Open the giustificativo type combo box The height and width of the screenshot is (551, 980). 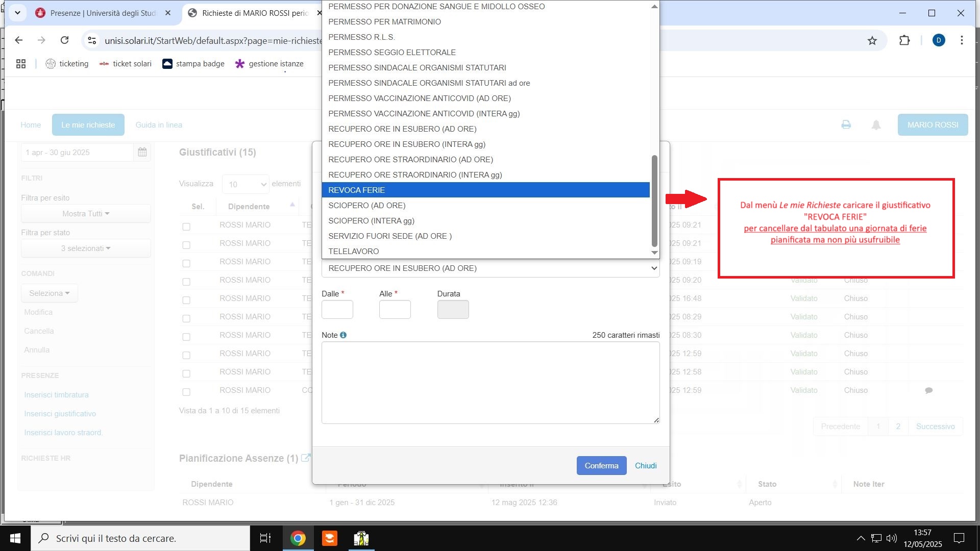point(491,268)
